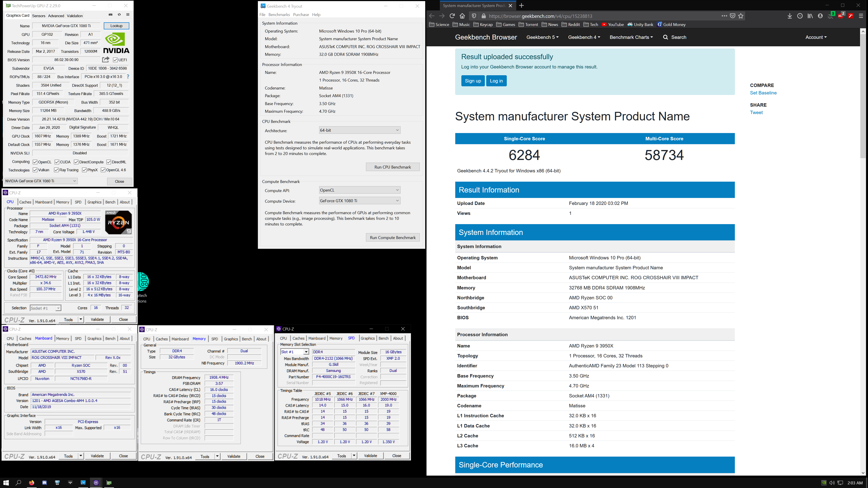Click the volume tray icon

click(832, 483)
